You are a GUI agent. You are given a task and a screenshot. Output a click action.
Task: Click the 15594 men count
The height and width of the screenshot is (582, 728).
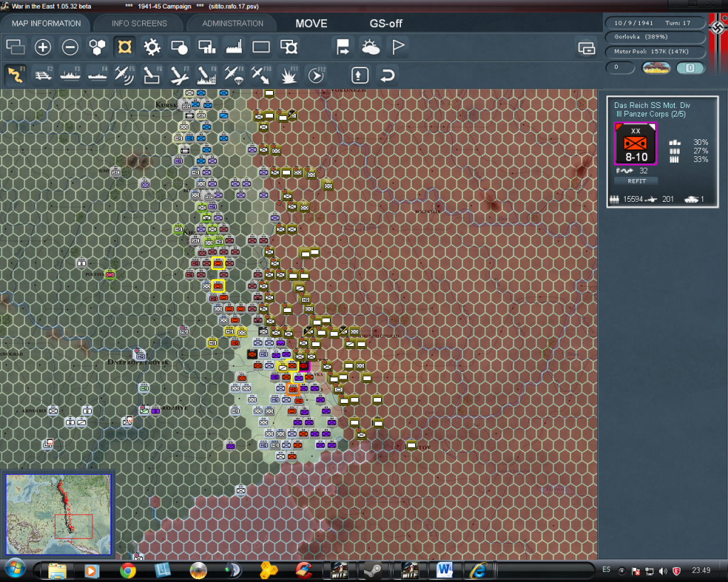coord(632,199)
